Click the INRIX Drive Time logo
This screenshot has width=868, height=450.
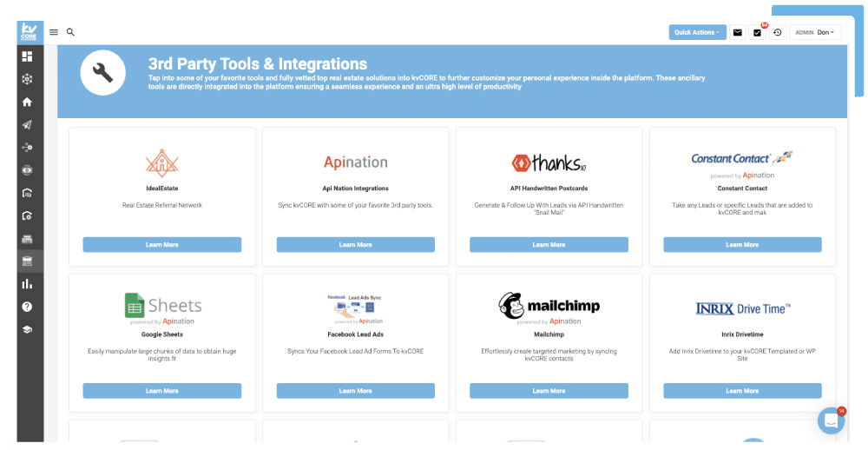(x=743, y=308)
